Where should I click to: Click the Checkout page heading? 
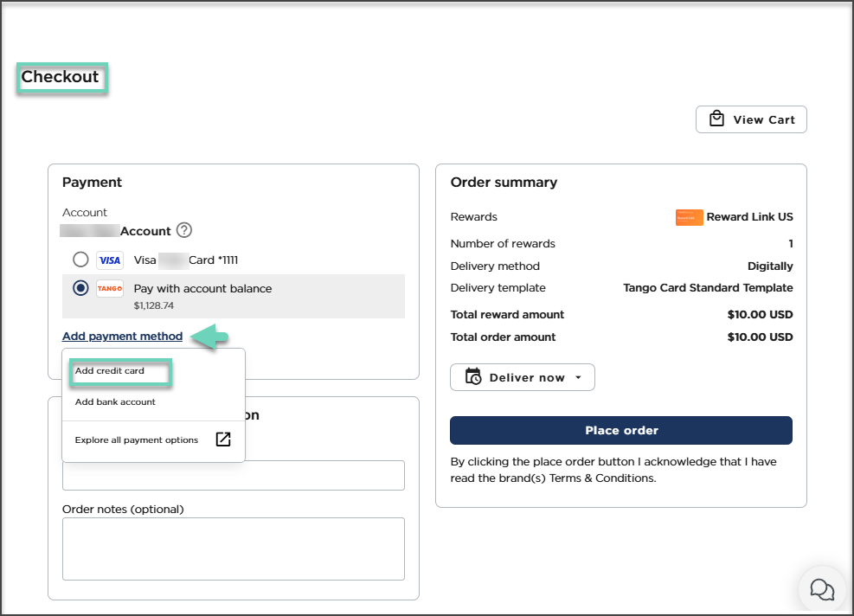61,77
